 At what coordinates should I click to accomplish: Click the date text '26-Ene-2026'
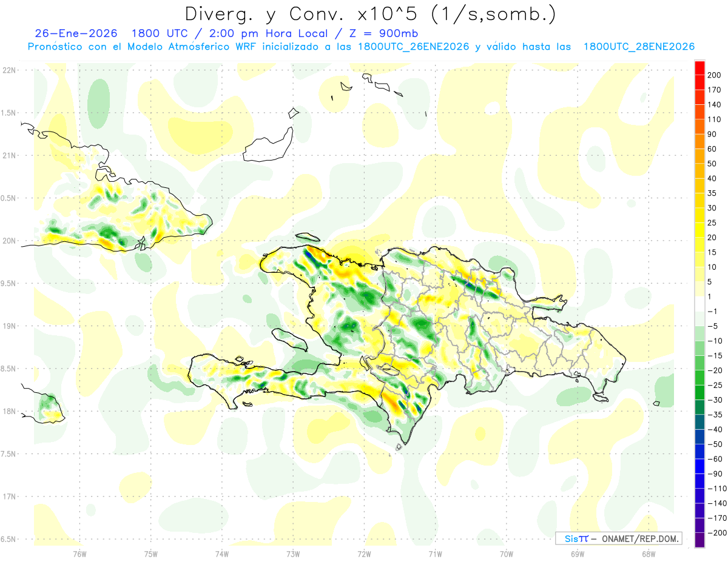tap(75, 33)
